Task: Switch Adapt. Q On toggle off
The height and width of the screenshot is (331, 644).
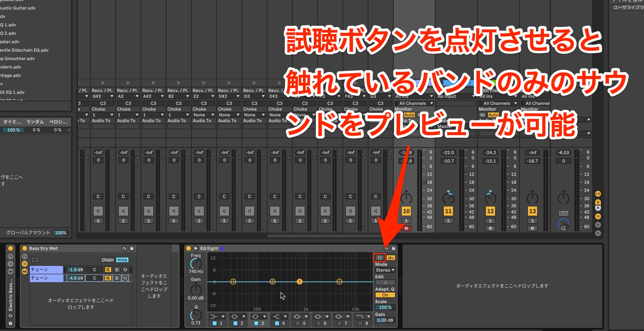Action: 385,295
